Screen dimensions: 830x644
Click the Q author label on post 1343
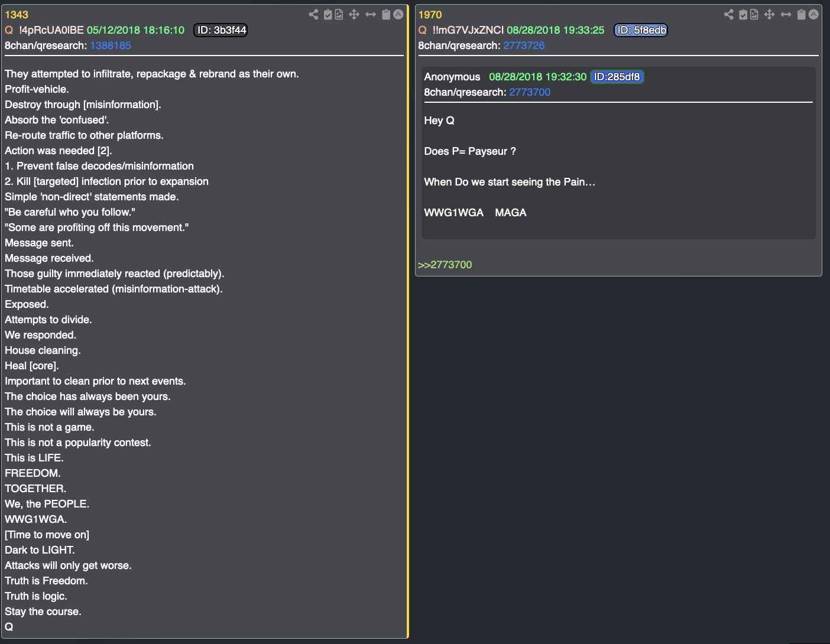(x=9, y=30)
